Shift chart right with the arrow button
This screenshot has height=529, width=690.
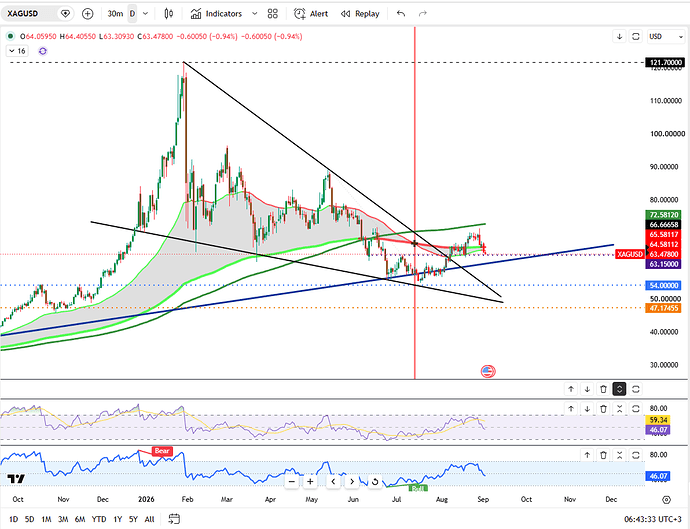(x=352, y=481)
